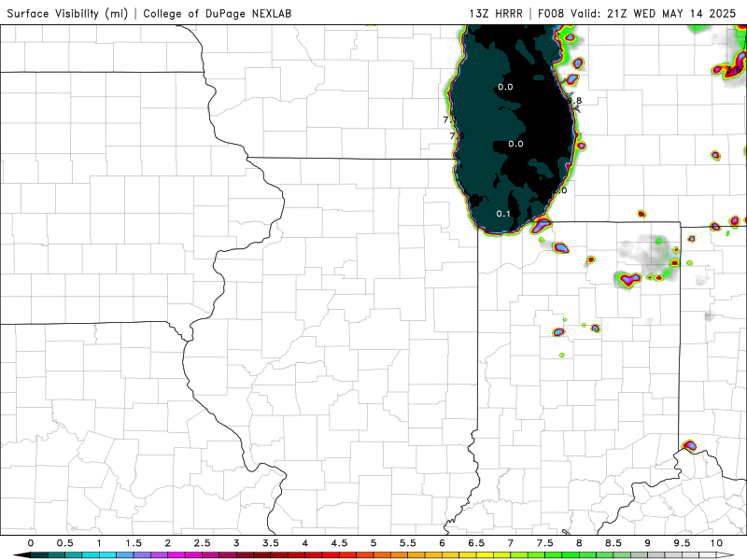Click the '3.5' label on the legend scale
Viewport: 747px width, 560px height.
point(271,543)
